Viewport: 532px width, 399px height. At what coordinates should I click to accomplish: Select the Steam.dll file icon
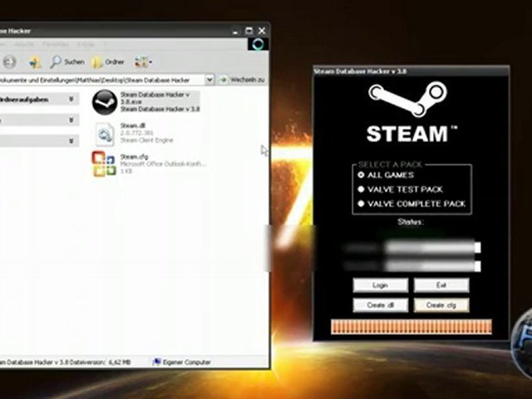[x=104, y=135]
